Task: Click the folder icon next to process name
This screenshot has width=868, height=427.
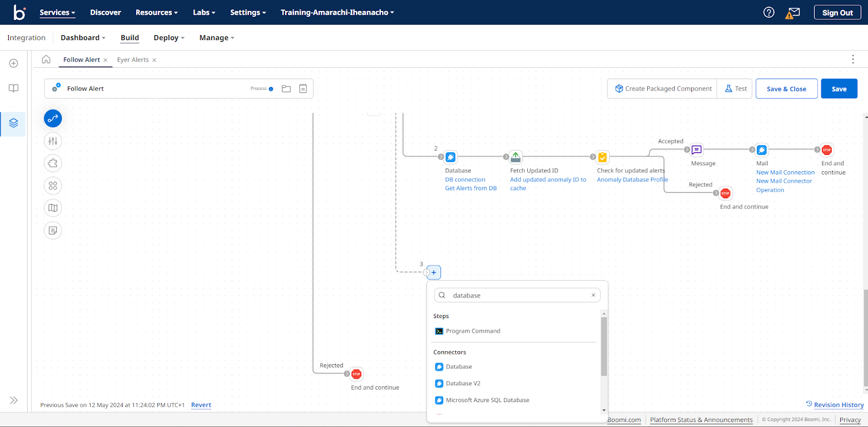Action: (x=286, y=89)
